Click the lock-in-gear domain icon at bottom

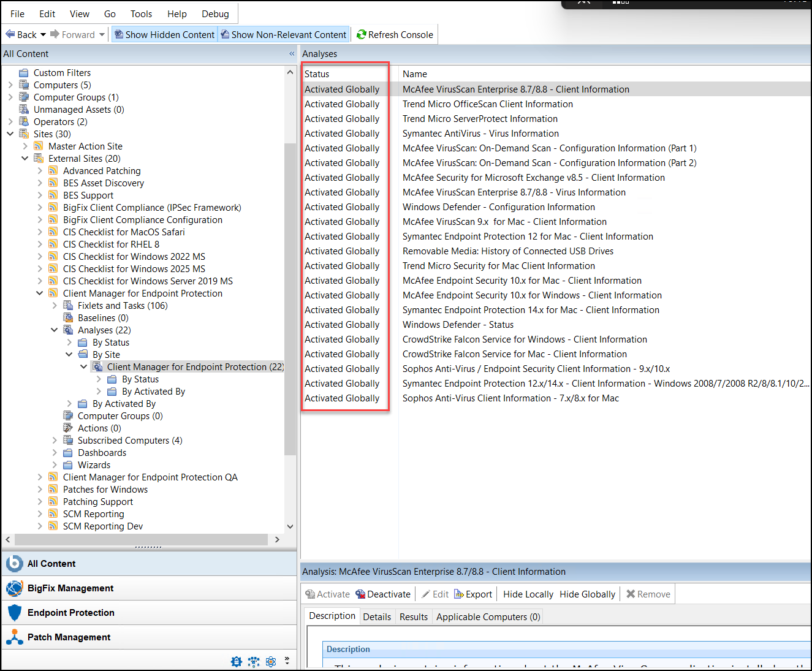coord(237,662)
